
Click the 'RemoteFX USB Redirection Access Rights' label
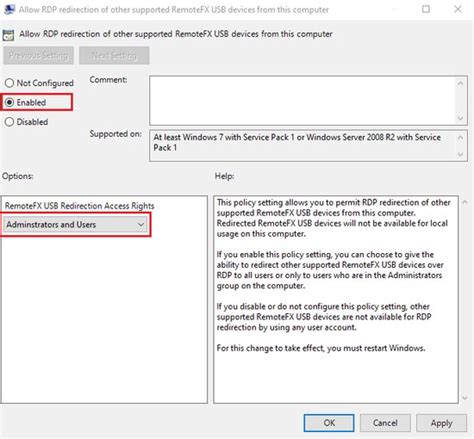[x=79, y=206]
